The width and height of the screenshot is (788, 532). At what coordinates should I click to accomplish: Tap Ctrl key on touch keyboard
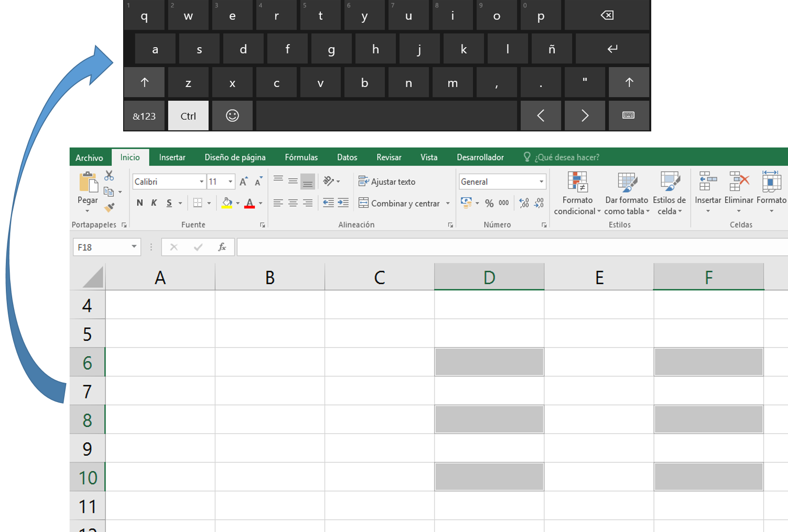[x=188, y=116]
